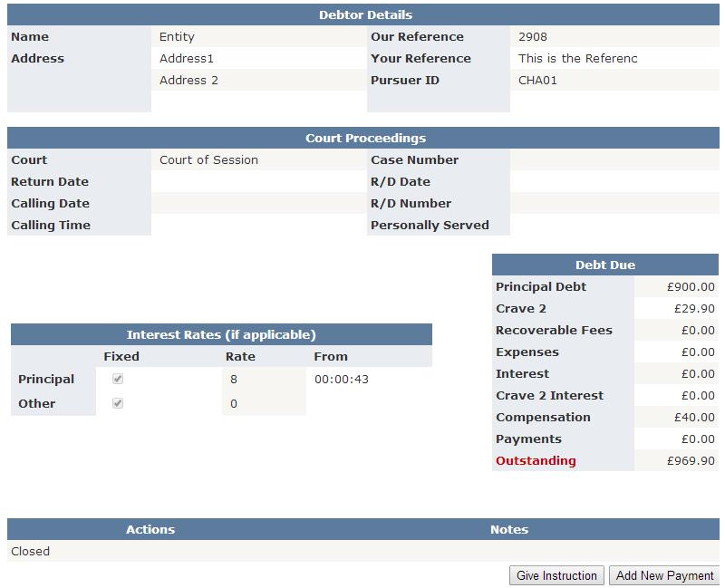Click the Principal Debt amount £900.00
The width and height of the screenshot is (725, 588).
[691, 287]
